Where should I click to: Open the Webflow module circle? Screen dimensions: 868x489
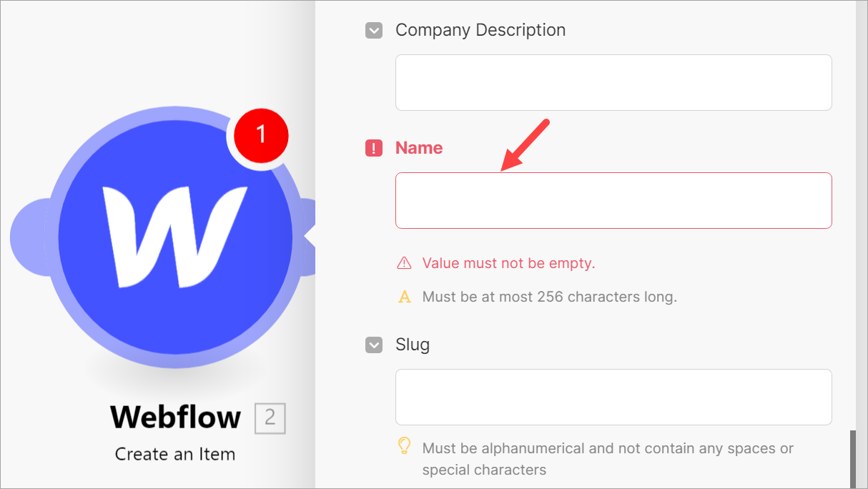coord(175,237)
